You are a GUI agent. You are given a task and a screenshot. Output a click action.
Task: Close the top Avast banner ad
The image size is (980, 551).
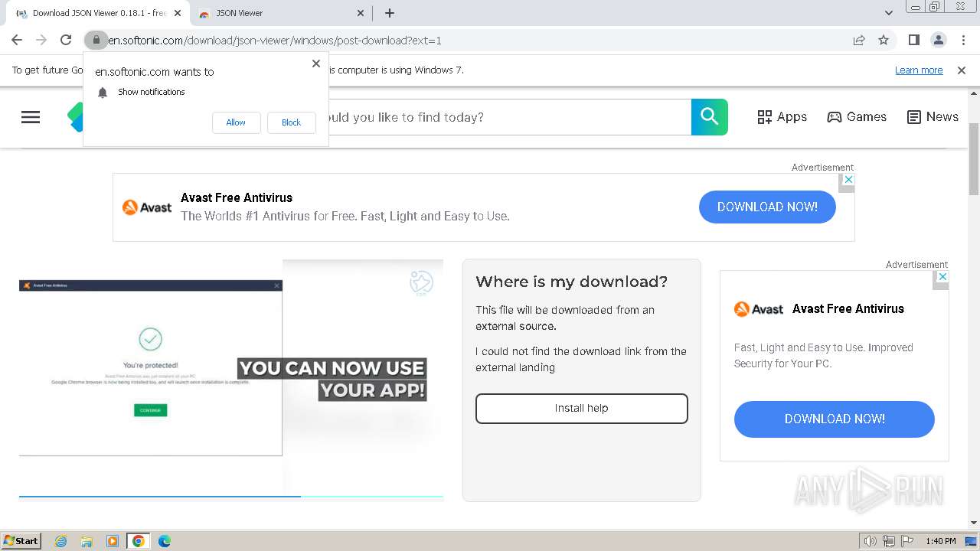[847, 179]
